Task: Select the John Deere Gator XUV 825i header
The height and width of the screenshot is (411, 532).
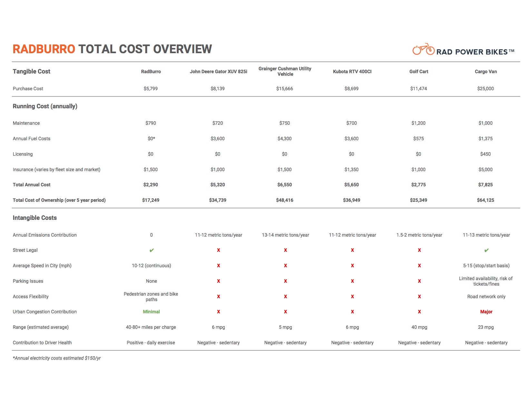Action: tap(218, 72)
